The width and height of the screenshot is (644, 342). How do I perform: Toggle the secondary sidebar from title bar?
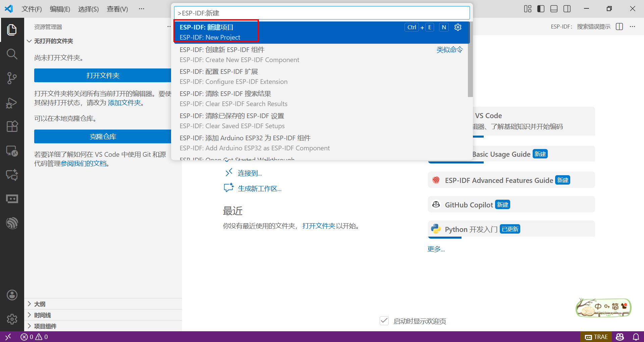(567, 9)
